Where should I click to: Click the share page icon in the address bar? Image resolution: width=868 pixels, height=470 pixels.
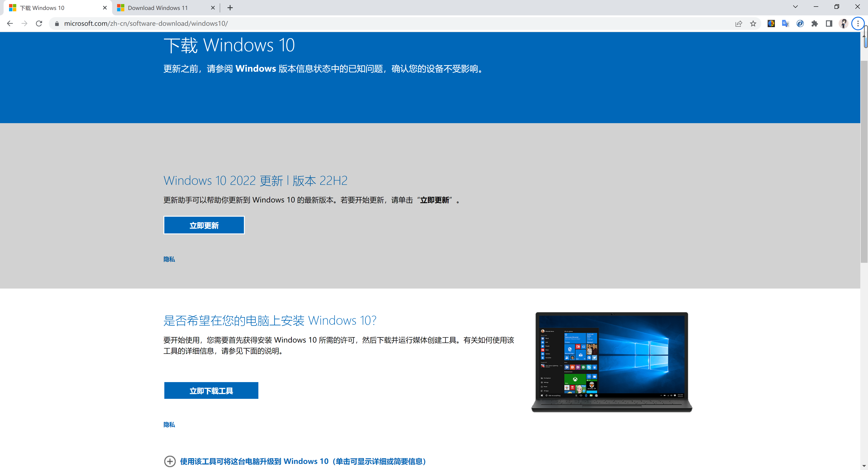[x=739, y=23]
